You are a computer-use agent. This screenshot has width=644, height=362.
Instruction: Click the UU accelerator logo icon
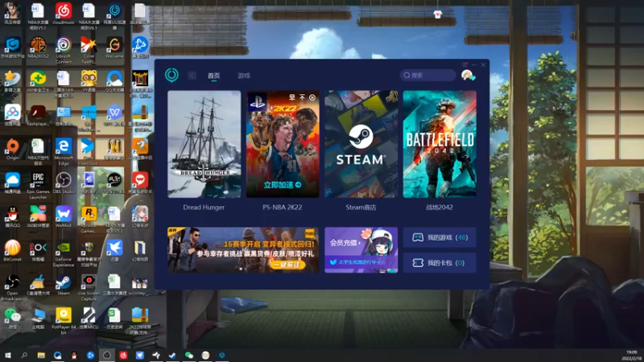[171, 75]
